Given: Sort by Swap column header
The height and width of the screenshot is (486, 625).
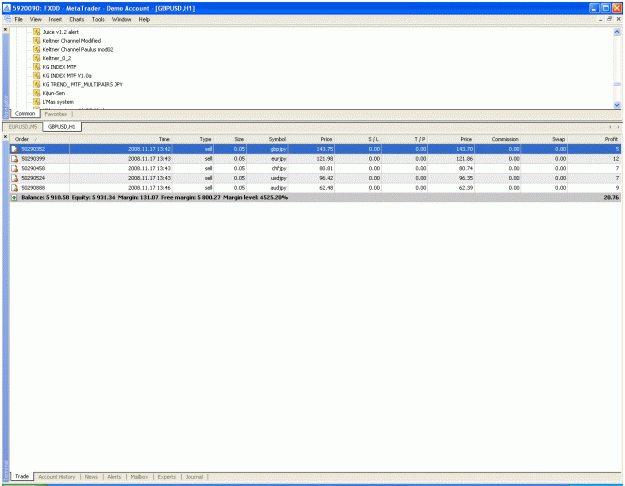Looking at the screenshot, I should pos(544,139).
